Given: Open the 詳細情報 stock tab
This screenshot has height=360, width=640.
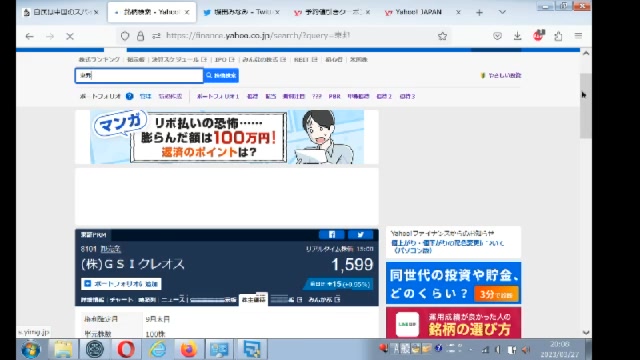Looking at the screenshot, I should (x=92, y=300).
